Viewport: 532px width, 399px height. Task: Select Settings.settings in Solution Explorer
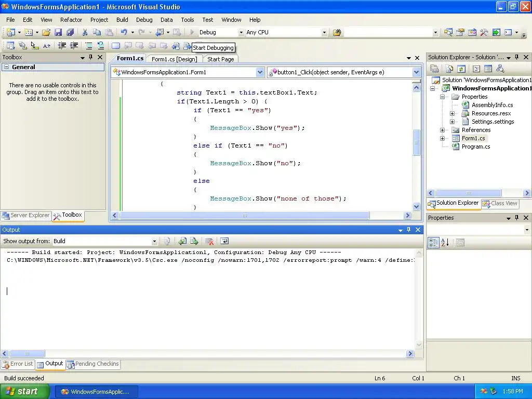coord(493,122)
